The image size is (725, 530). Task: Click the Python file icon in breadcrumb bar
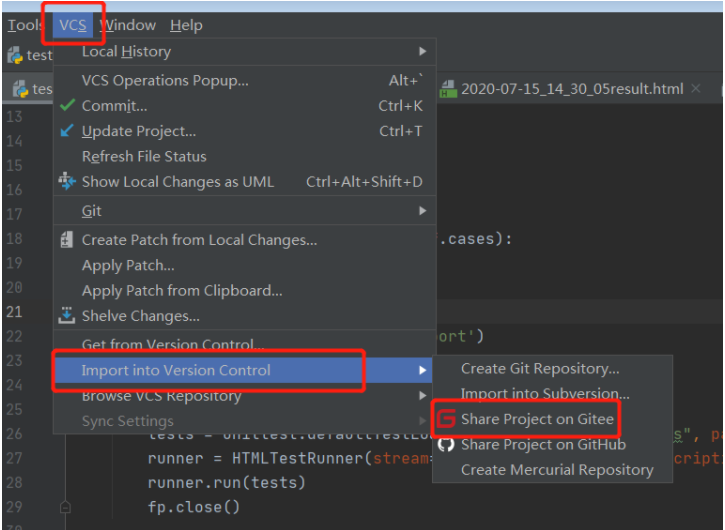click(x=15, y=55)
